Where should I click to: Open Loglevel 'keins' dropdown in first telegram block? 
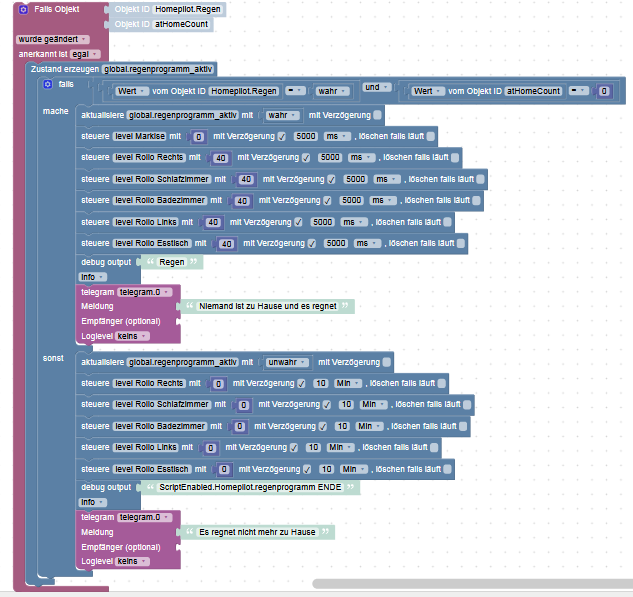point(133,336)
